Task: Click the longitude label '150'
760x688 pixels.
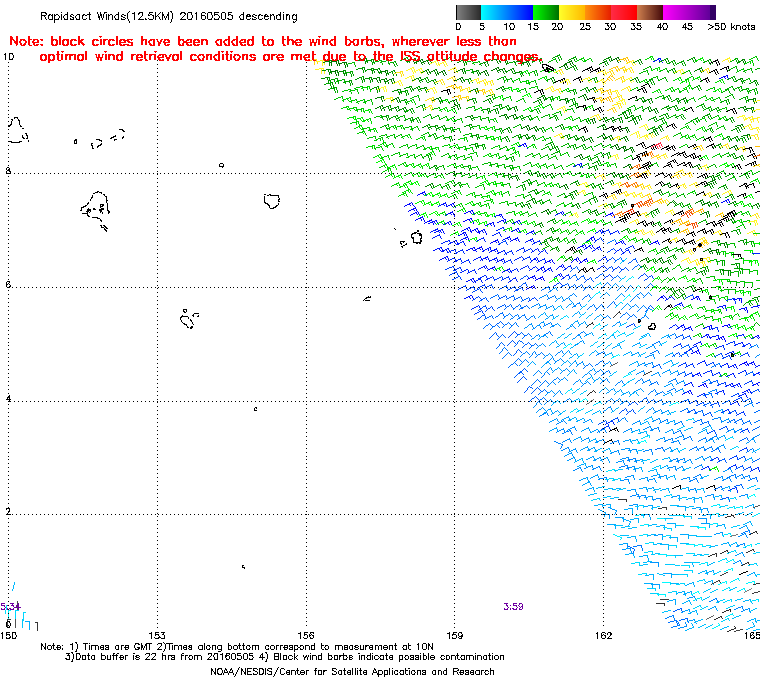Action: (x=9, y=635)
